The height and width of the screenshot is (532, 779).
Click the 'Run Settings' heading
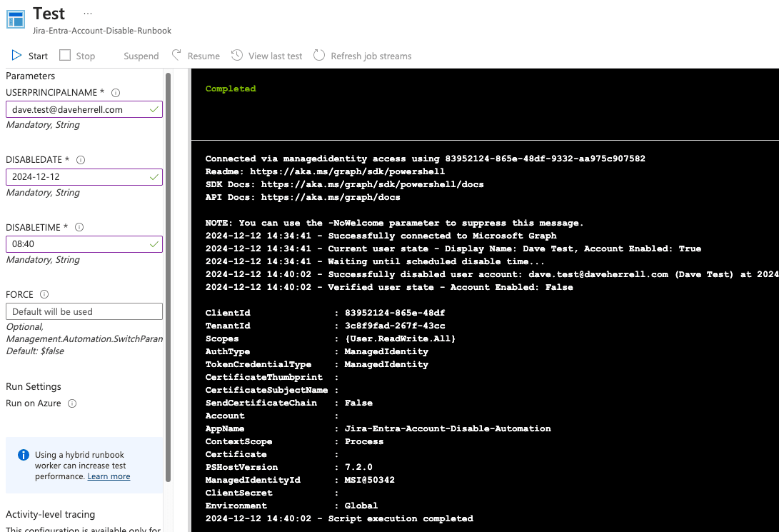pos(34,386)
